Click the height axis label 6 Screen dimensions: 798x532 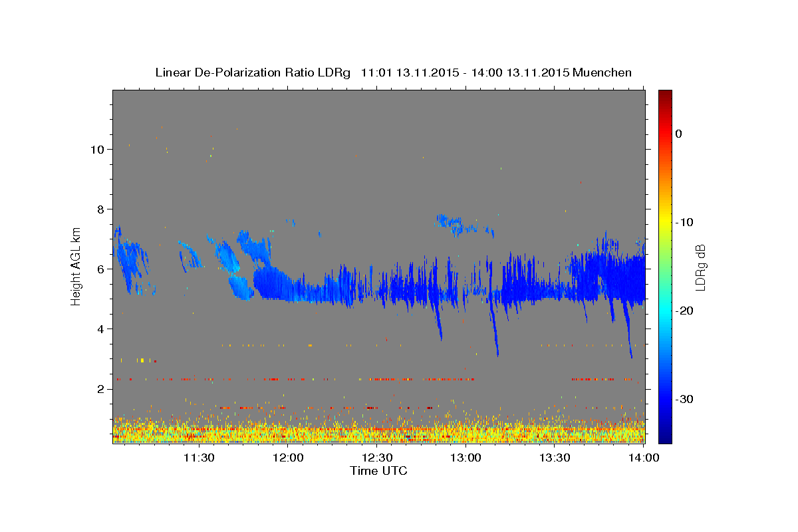pos(100,269)
